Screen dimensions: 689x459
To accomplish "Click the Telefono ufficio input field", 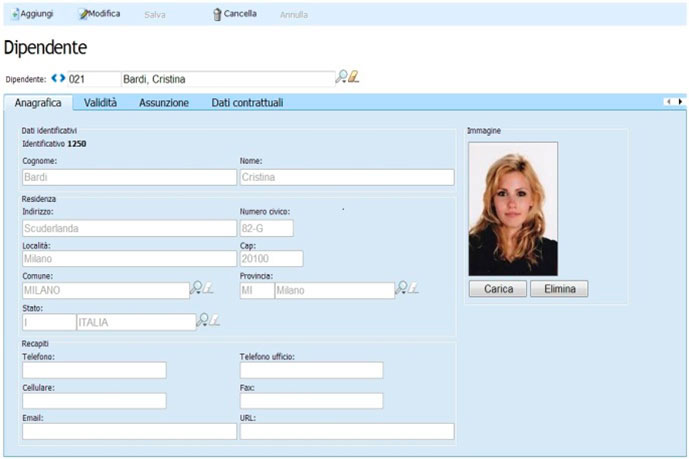I will (x=312, y=370).
